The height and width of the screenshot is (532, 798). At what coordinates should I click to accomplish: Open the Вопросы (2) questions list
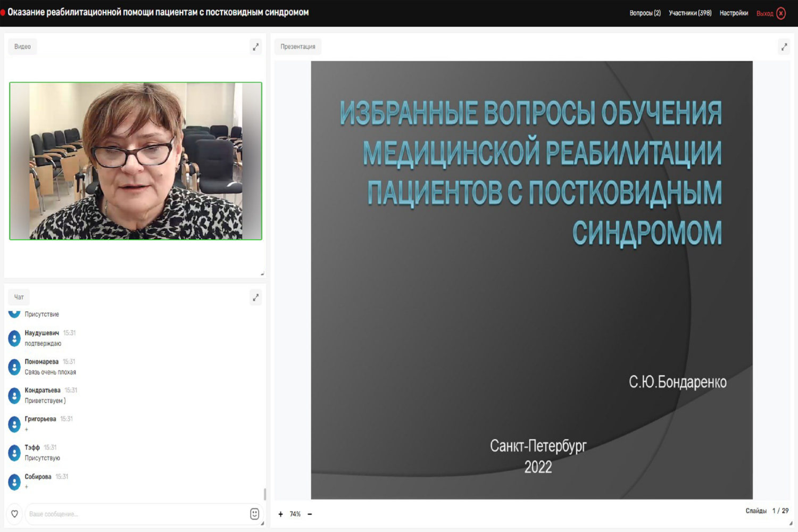tap(645, 13)
